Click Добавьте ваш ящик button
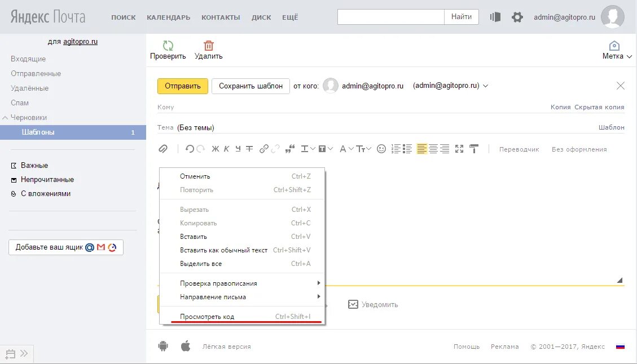The width and height of the screenshot is (637, 364). pos(66,247)
